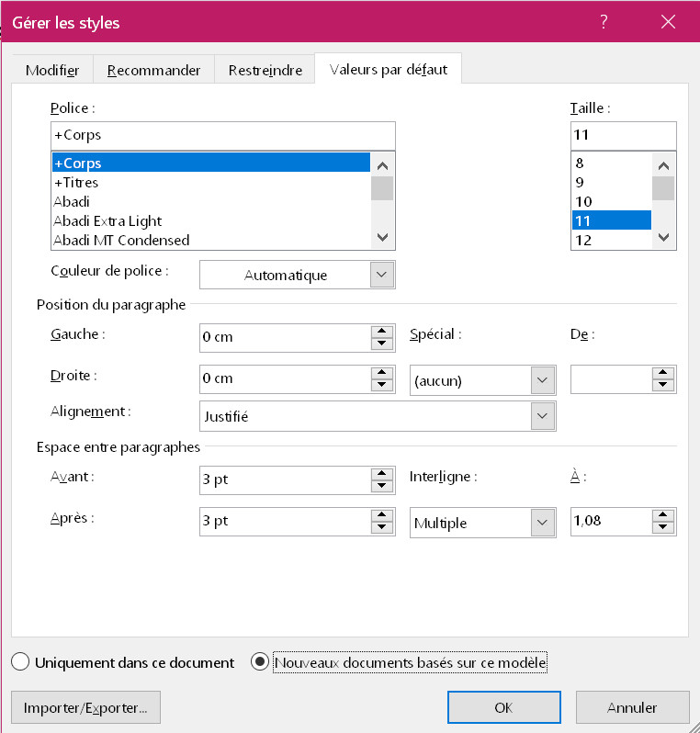Confirm with the OK button
This screenshot has width=700, height=733.
click(503, 708)
